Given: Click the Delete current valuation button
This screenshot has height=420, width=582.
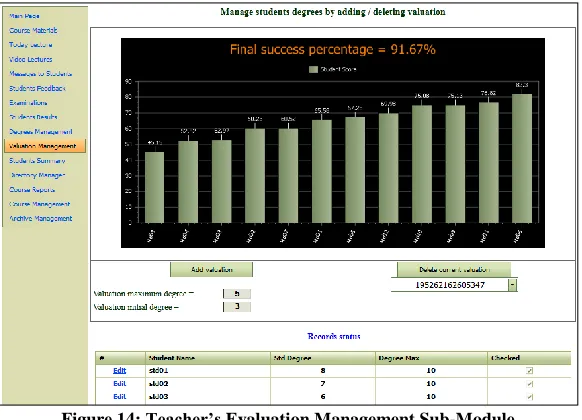Looking at the screenshot, I should pos(454,270).
